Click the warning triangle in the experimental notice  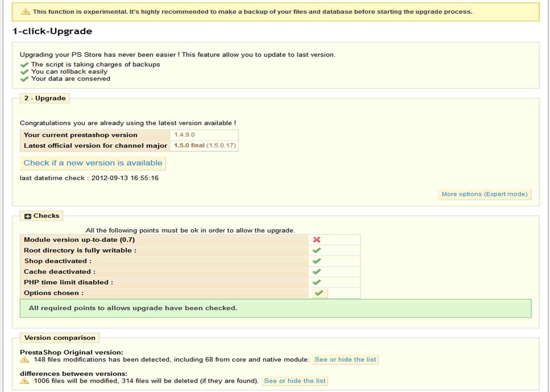(25, 12)
